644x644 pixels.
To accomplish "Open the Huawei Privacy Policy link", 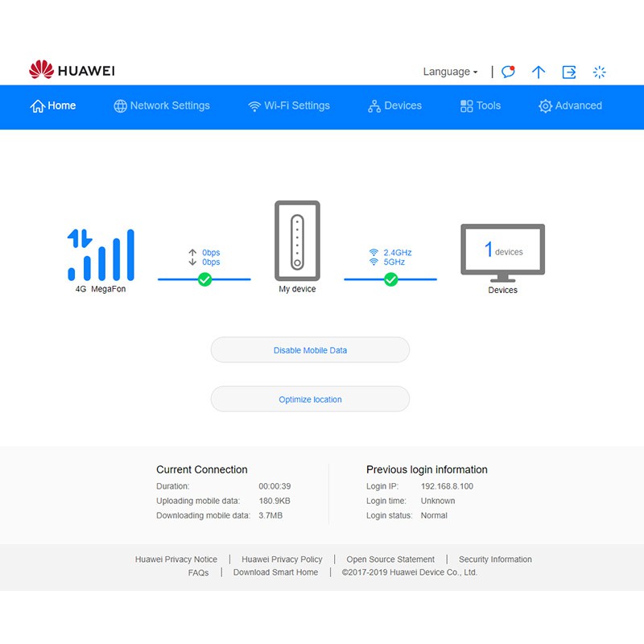I will [282, 559].
